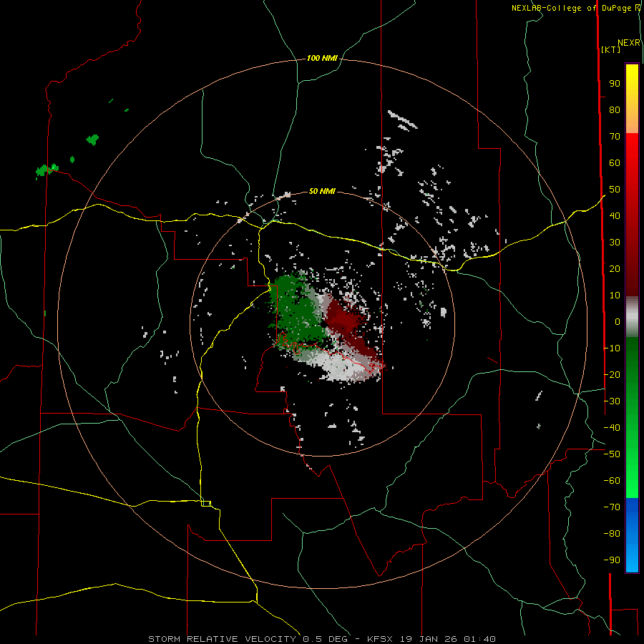
Task: Click the -40 value on the velocity scale
Action: 612,428
